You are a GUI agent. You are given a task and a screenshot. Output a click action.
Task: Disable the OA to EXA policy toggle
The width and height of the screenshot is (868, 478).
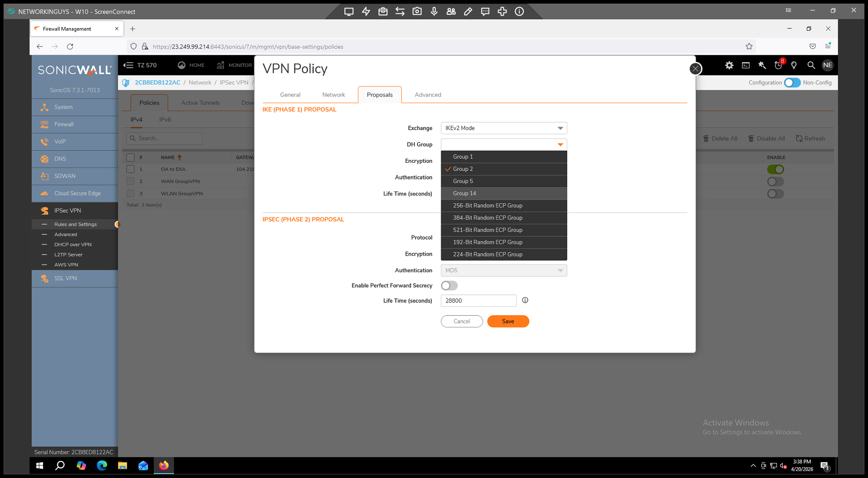775,169
